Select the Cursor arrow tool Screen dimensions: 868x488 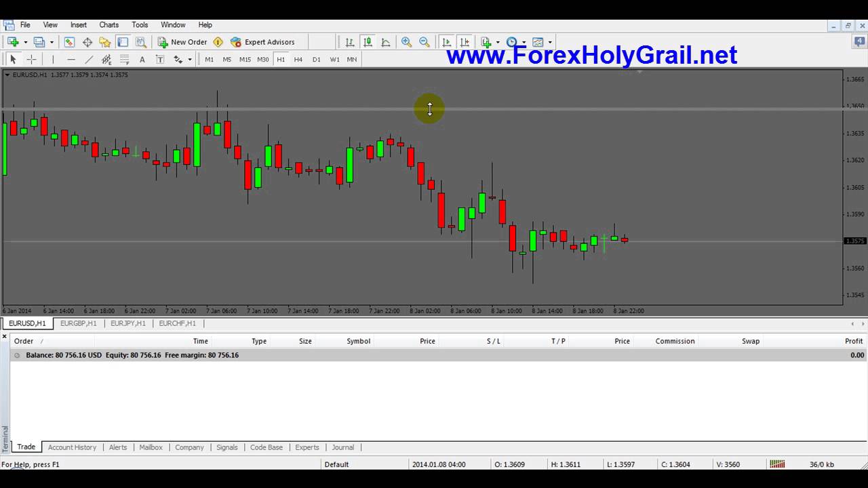pos(13,60)
